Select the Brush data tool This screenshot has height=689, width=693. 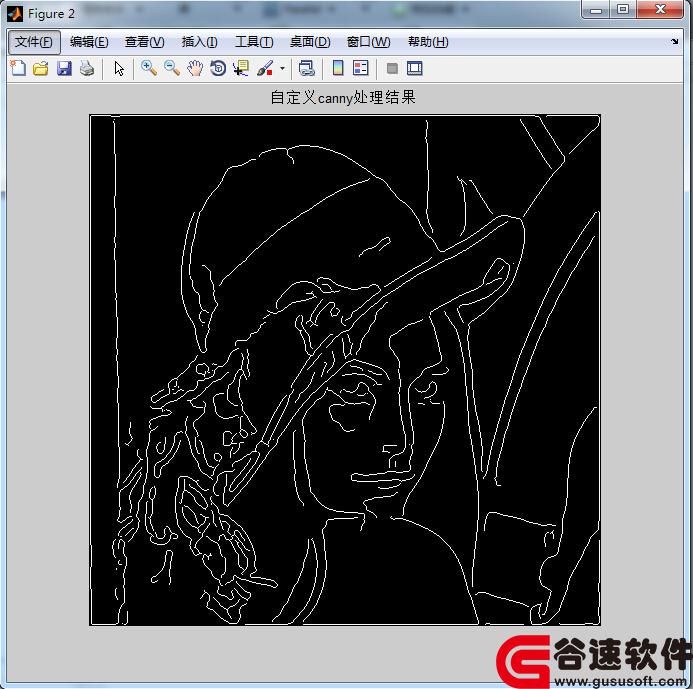click(x=265, y=69)
